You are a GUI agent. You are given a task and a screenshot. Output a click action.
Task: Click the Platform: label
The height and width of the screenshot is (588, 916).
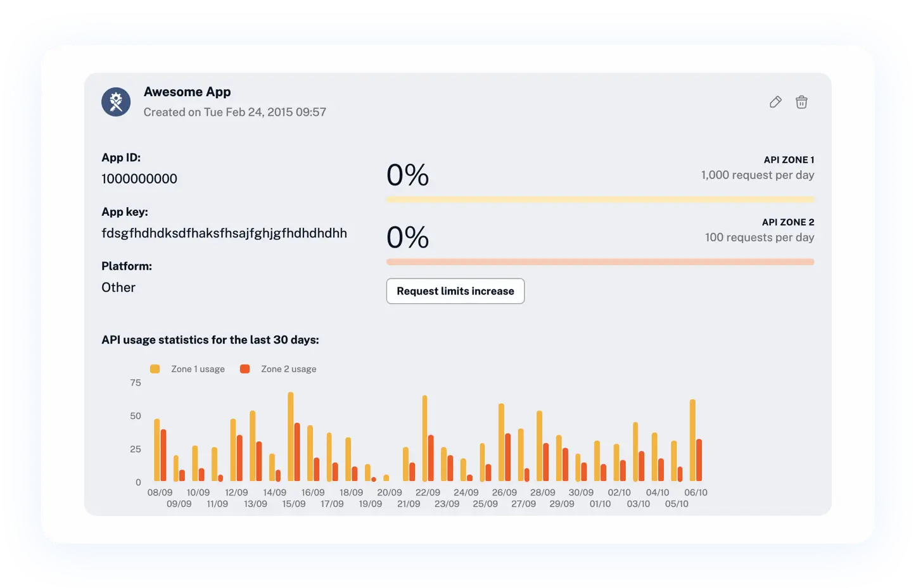click(127, 266)
